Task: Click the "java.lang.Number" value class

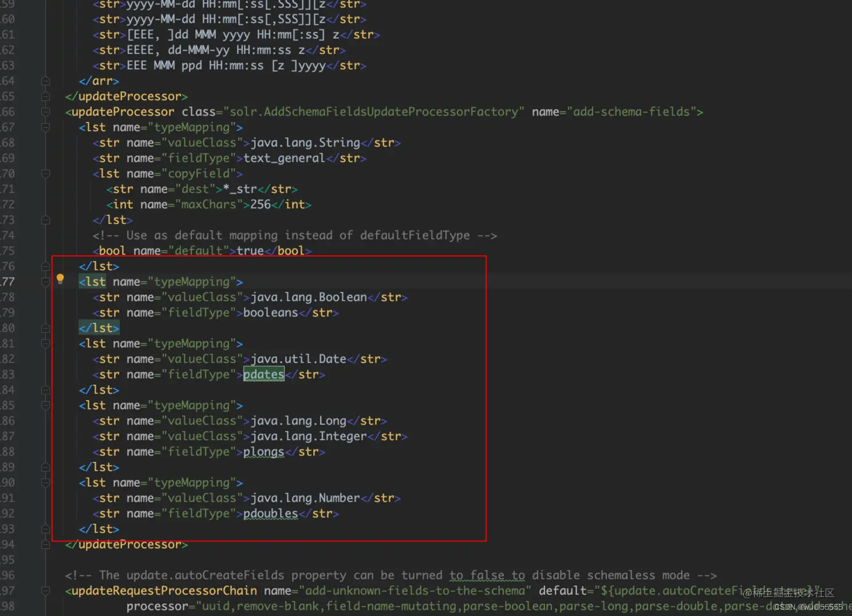Action: 305,498
